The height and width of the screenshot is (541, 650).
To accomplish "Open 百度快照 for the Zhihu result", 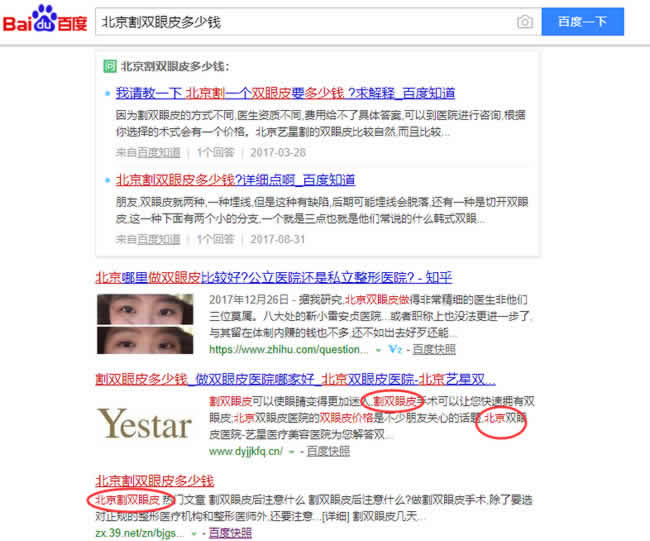I will click(x=434, y=349).
